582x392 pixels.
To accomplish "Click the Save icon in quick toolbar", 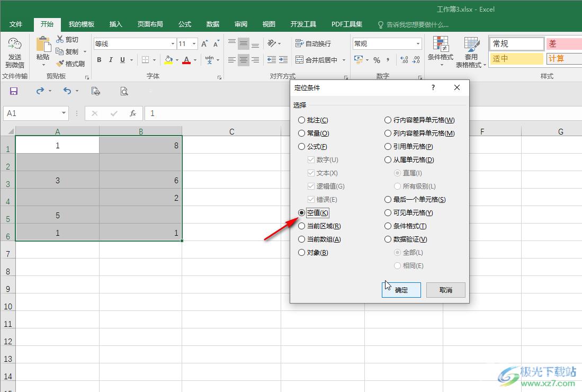I will pos(14,91).
